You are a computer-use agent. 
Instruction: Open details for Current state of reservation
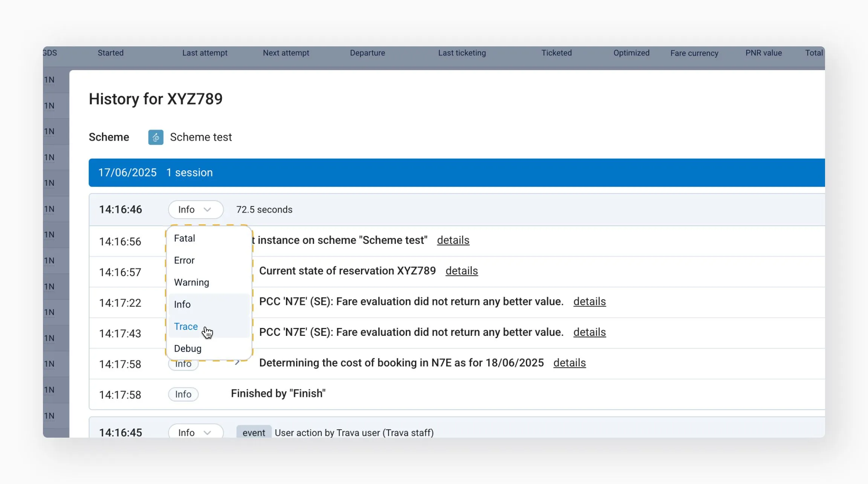coord(462,271)
